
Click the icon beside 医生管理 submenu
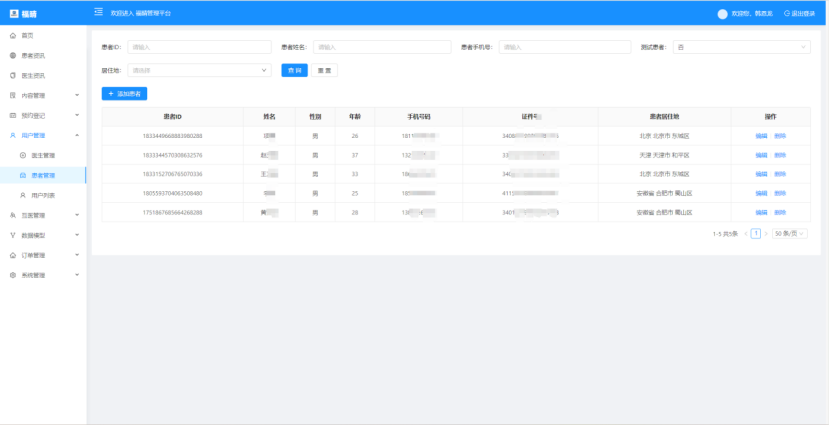coord(23,155)
